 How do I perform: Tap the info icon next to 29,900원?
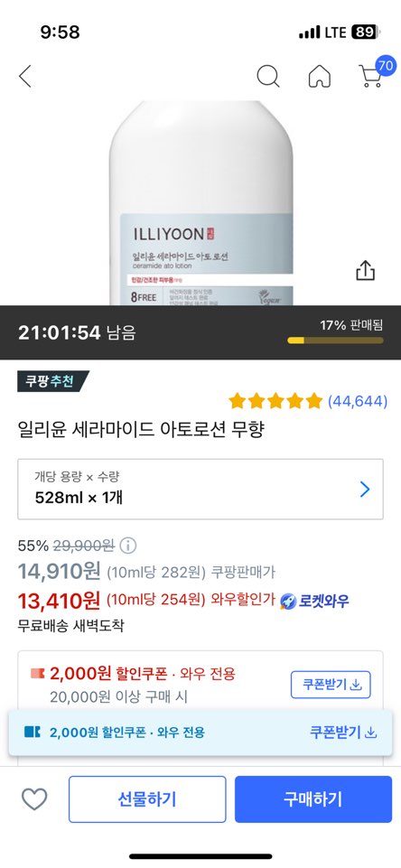click(128, 546)
